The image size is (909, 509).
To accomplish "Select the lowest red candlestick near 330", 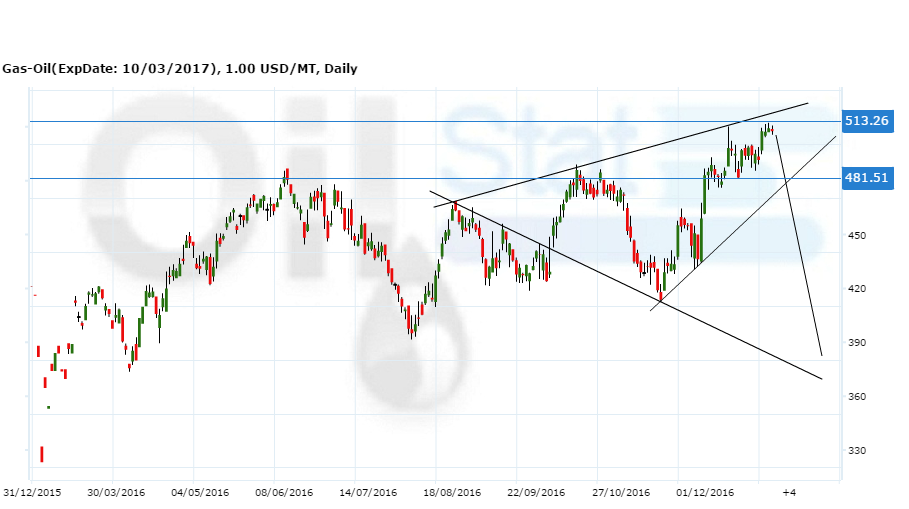I will click(x=41, y=454).
